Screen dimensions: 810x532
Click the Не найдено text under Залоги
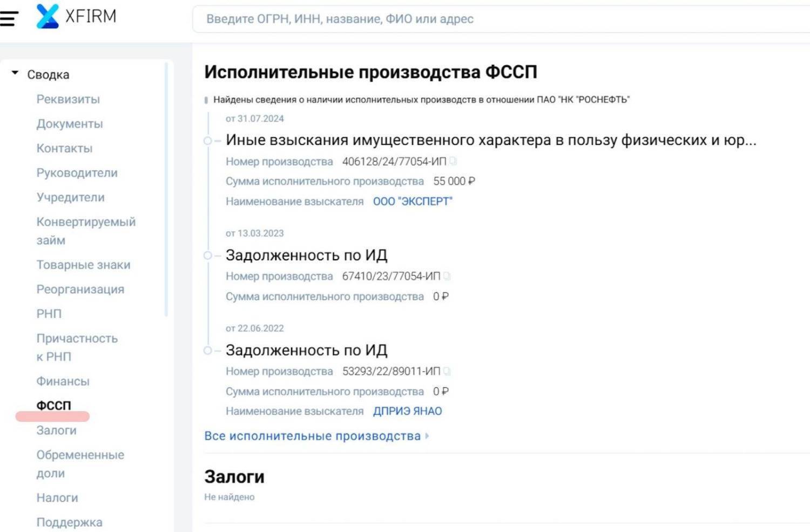point(229,497)
